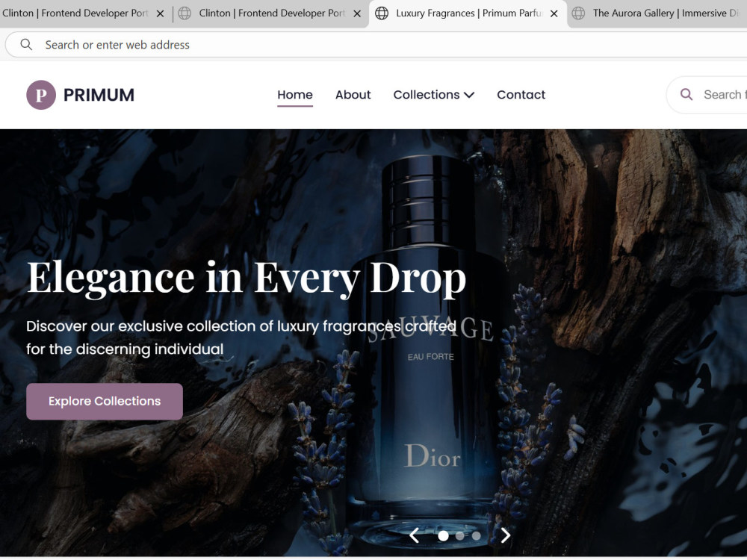The image size is (747, 560).
Task: Switch to first Clinton Frontend Developer tab
Action: 75,13
